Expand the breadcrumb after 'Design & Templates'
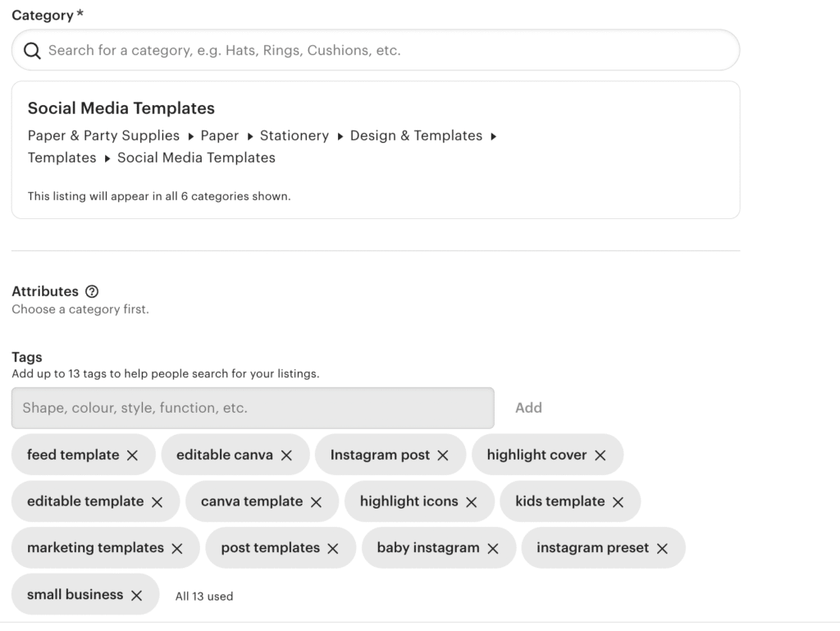 [x=494, y=135]
